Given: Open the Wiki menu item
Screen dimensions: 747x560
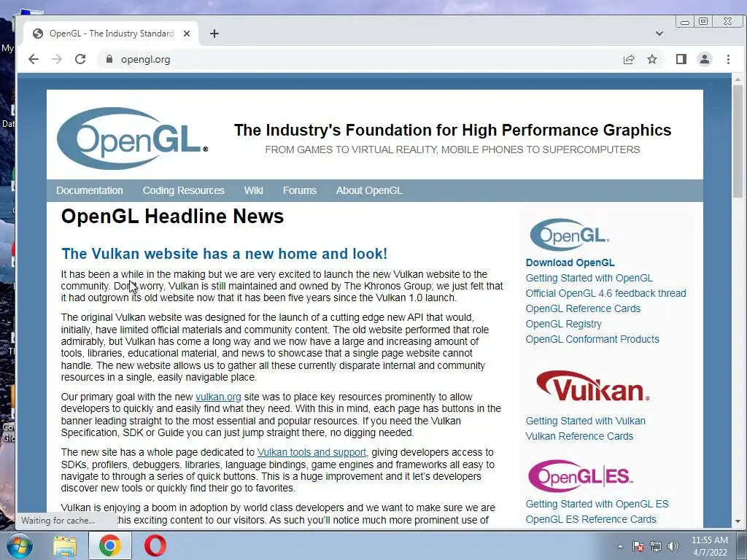Looking at the screenshot, I should coord(253,190).
